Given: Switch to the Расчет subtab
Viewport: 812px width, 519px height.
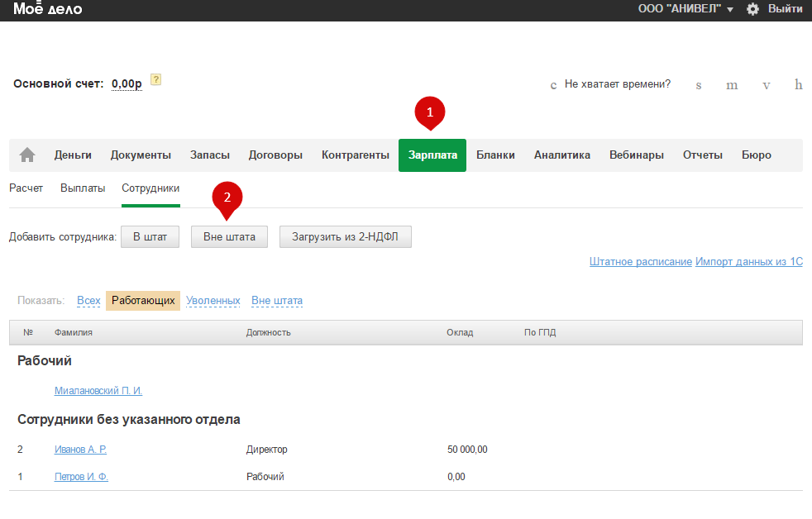Looking at the screenshot, I should click(x=26, y=188).
